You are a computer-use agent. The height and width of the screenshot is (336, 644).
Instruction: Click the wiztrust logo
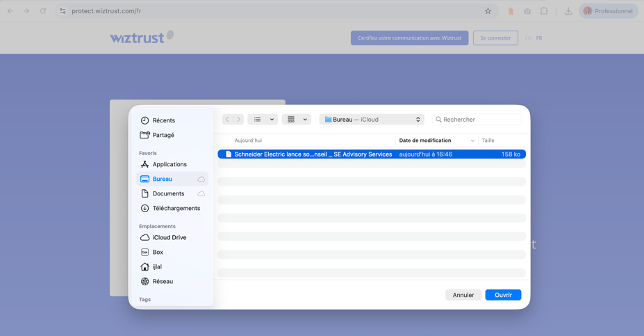point(142,37)
